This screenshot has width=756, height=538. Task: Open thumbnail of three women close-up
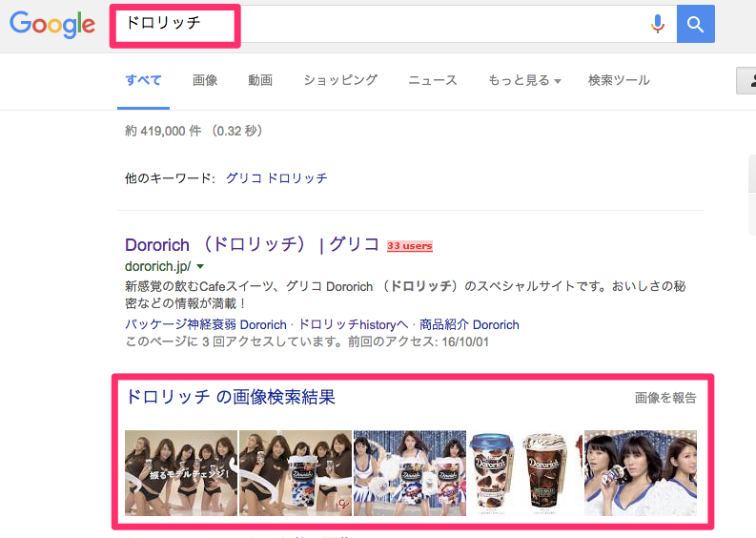[x=641, y=473]
